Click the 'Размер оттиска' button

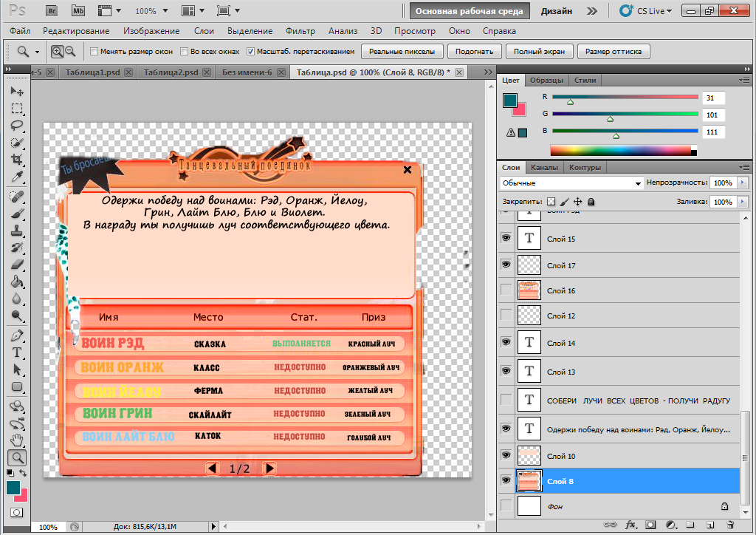[614, 51]
